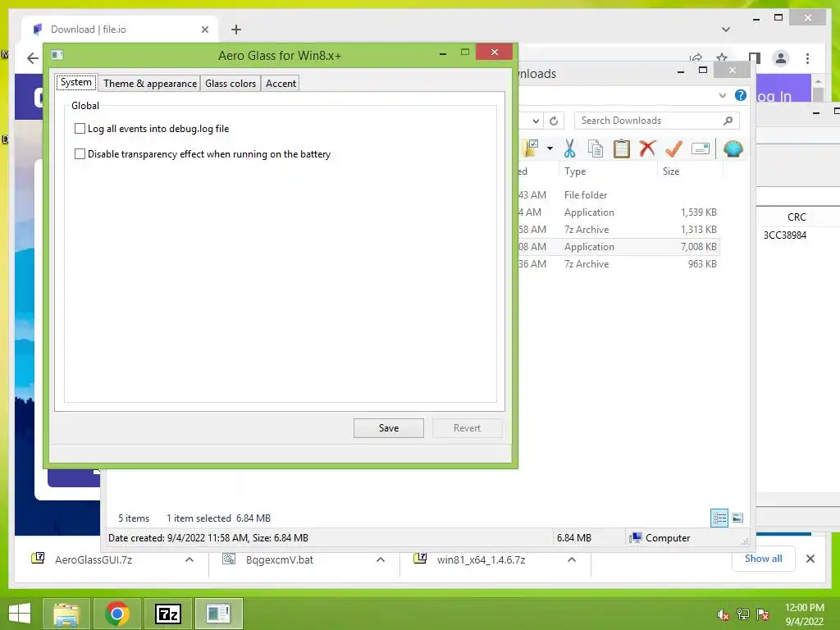Click the Computer entry in Explorer status bar
This screenshot has width=840, height=630.
(660, 538)
